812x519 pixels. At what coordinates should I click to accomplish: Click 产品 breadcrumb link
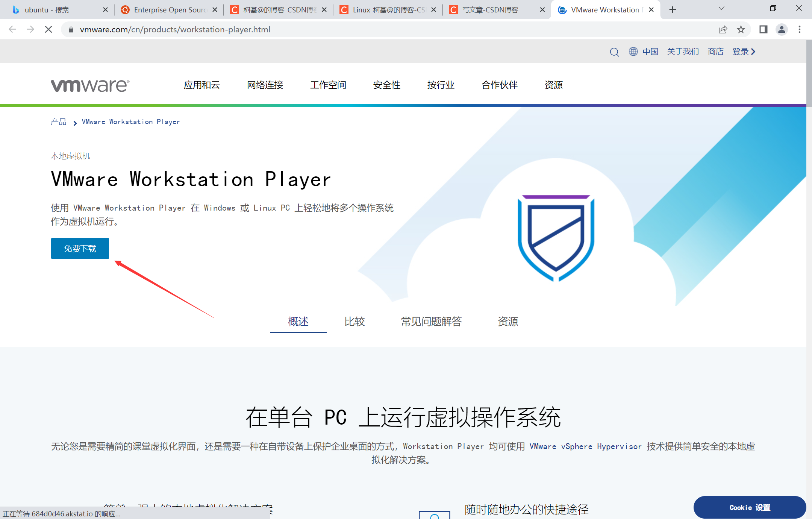[x=59, y=122]
